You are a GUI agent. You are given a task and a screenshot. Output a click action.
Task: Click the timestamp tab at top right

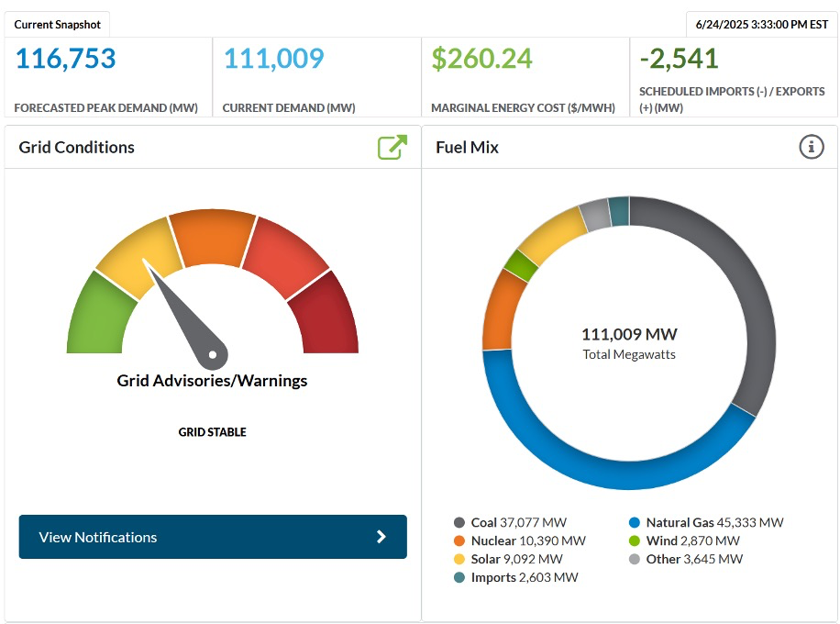click(x=761, y=25)
